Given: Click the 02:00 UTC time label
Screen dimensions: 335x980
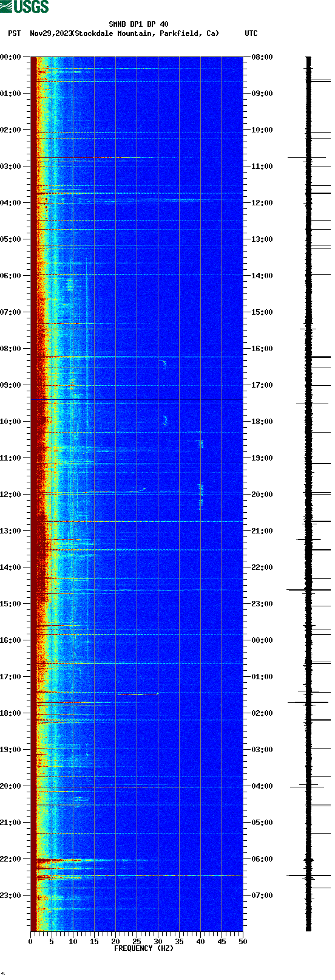Looking at the screenshot, I should (x=262, y=713).
